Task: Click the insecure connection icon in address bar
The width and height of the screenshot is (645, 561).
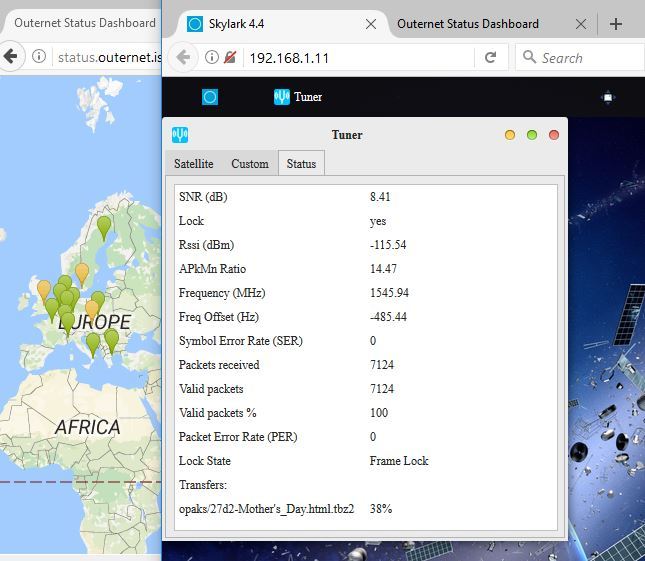Action: pos(230,57)
